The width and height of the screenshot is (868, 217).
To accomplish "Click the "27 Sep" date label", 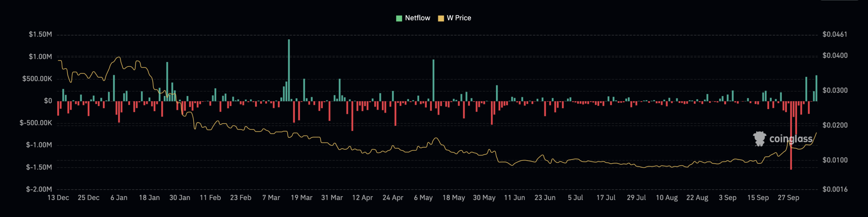I will coord(789,198).
